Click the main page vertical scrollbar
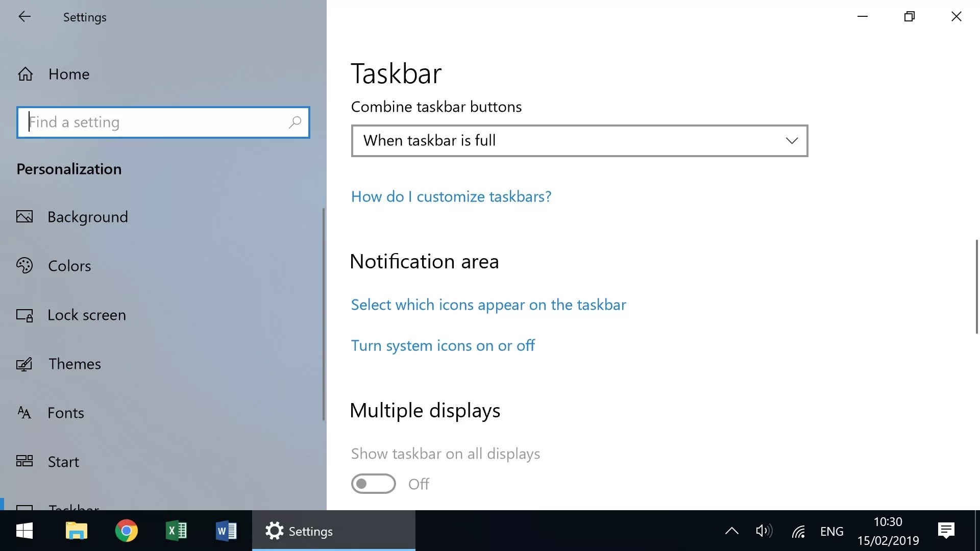Screen dimensions: 980x551 976,286
